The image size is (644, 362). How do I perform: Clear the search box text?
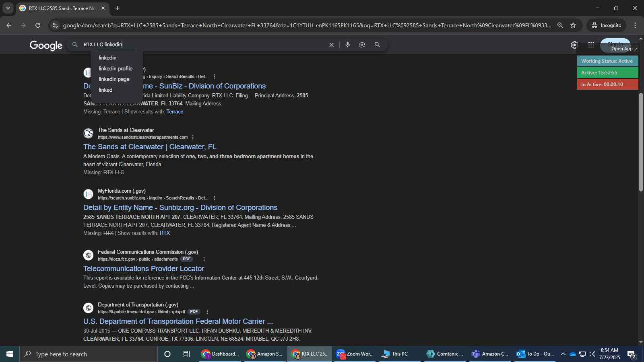click(x=331, y=45)
